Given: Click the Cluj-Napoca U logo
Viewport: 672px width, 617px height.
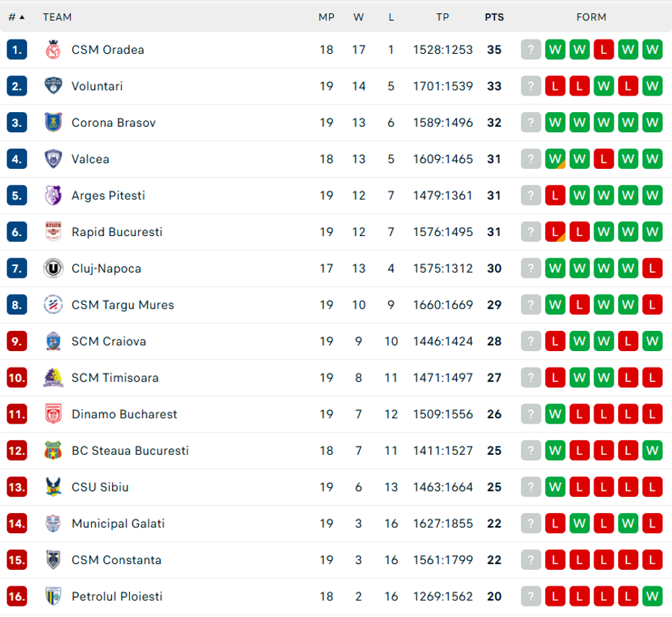Looking at the screenshot, I should coord(53,268).
